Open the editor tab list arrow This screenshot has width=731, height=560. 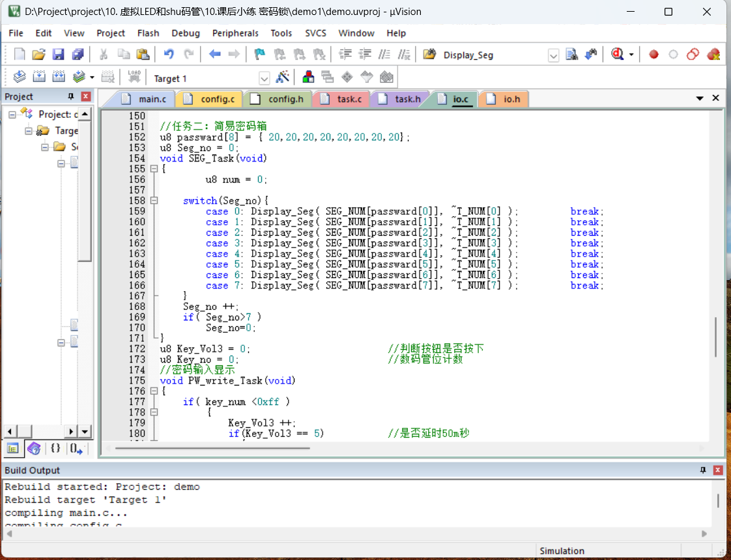click(x=700, y=98)
